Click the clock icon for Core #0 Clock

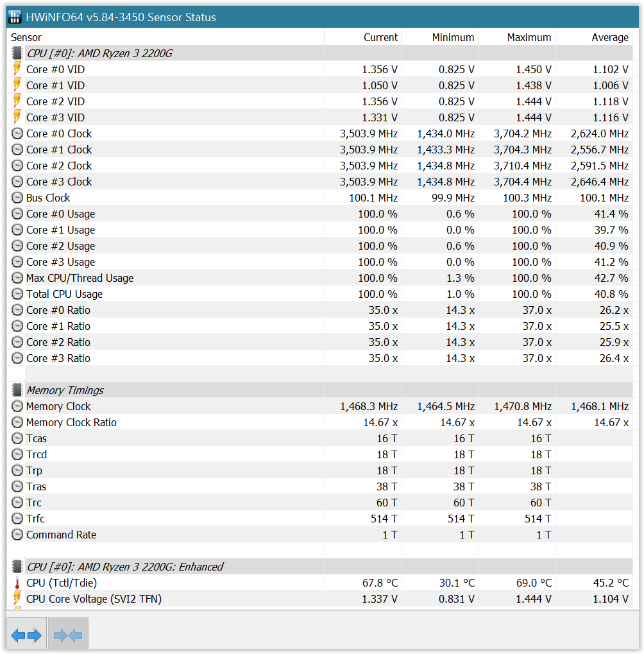coord(17,133)
